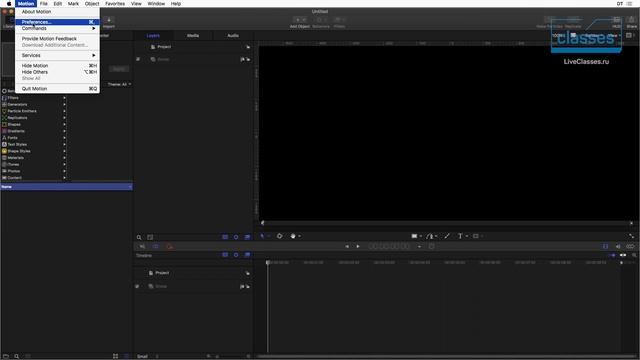Select the Photos library category
The height and width of the screenshot is (360, 640).
click(x=33, y=171)
